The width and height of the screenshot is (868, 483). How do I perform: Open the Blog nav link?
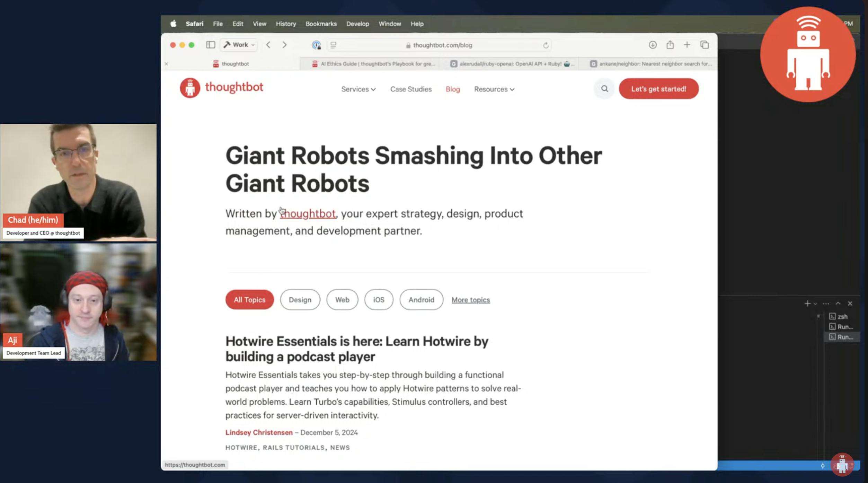(453, 89)
